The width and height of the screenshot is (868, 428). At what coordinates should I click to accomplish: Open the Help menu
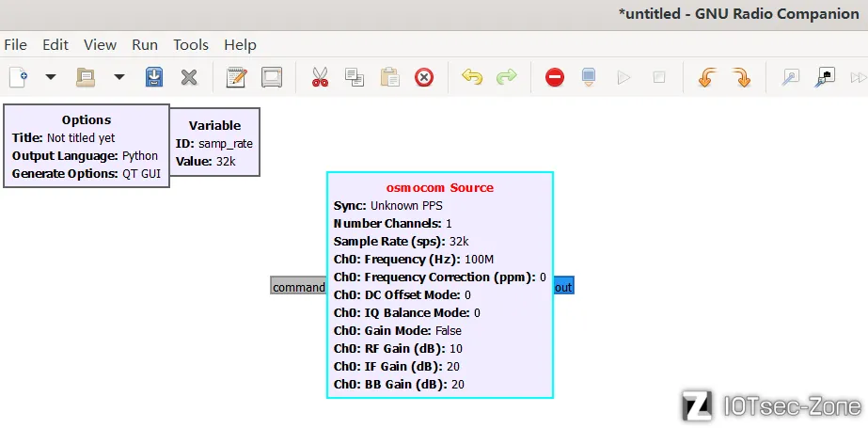pyautogui.click(x=240, y=45)
